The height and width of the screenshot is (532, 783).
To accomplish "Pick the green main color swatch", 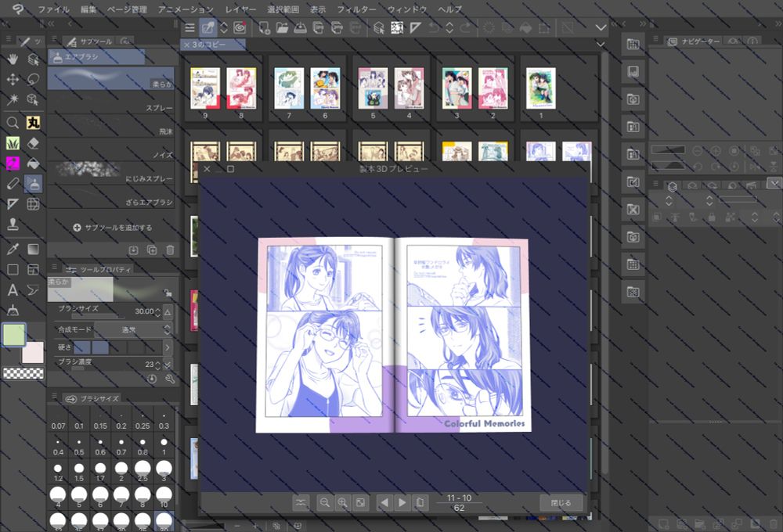I will [13, 334].
